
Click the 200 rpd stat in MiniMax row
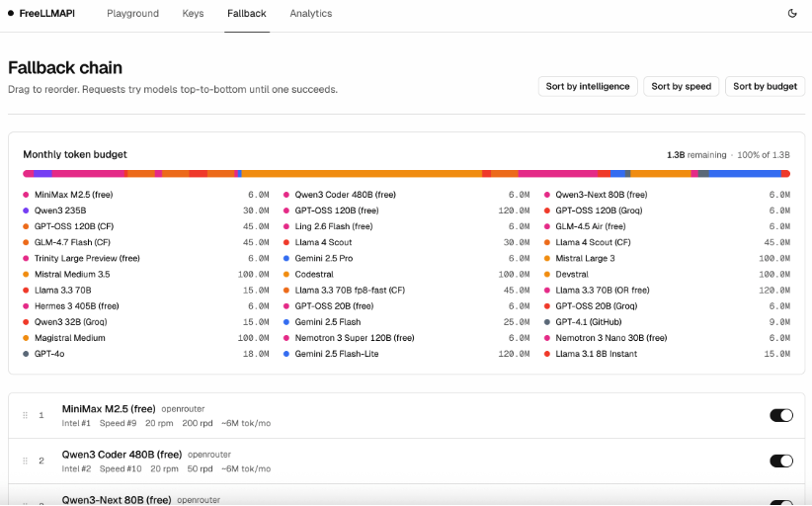[198, 423]
